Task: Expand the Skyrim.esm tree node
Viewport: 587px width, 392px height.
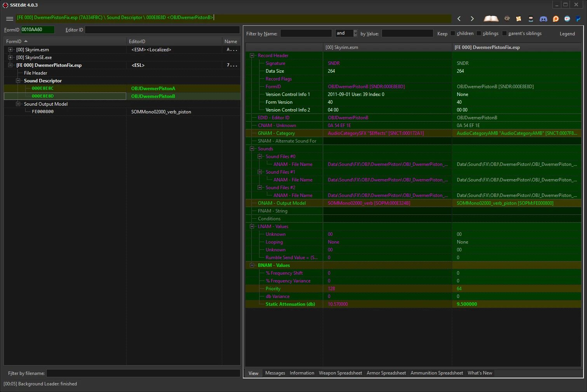Action: [x=10, y=49]
